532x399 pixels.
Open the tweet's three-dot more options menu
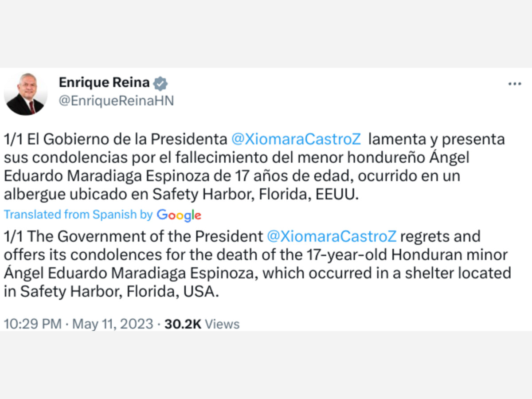pos(514,84)
